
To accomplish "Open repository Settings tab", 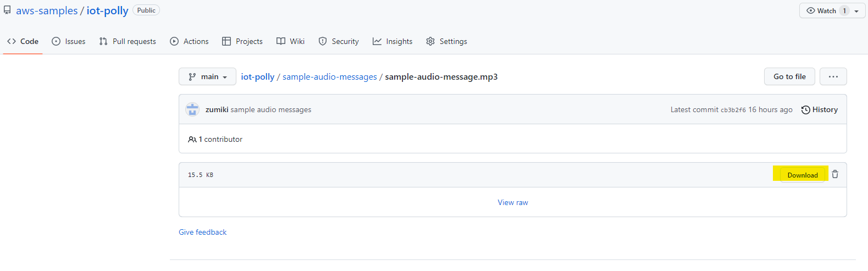I will tap(446, 41).
